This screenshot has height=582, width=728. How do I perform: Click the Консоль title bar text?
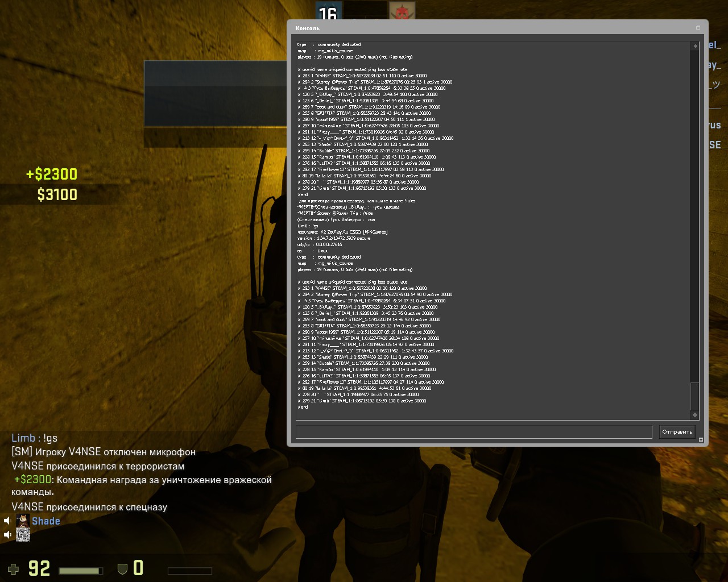click(308, 28)
